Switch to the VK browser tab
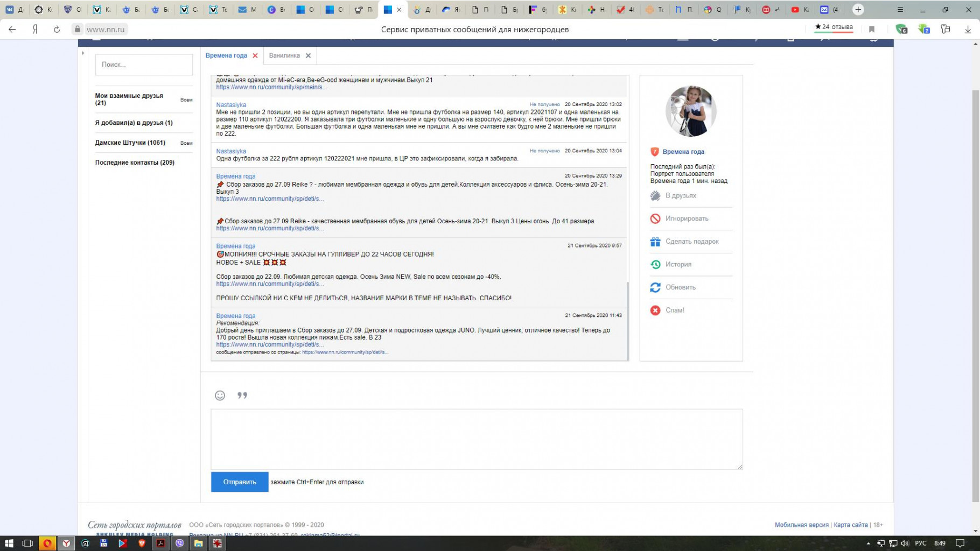This screenshot has width=980, height=551. click(x=15, y=10)
